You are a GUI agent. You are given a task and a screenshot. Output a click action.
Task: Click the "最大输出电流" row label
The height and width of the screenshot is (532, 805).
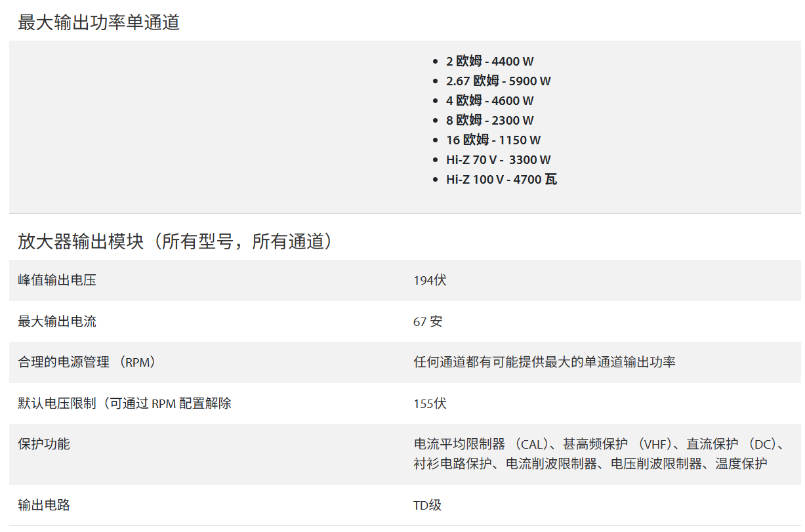pos(57,321)
